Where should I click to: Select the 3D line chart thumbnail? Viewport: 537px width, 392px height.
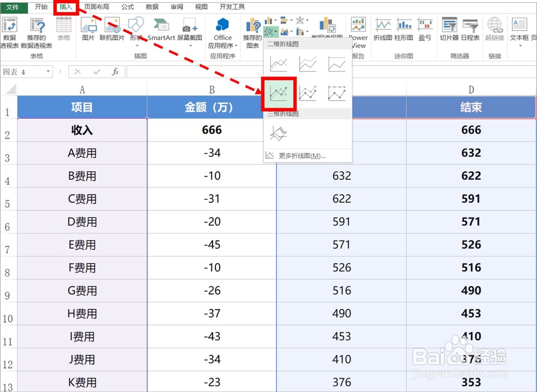278,133
